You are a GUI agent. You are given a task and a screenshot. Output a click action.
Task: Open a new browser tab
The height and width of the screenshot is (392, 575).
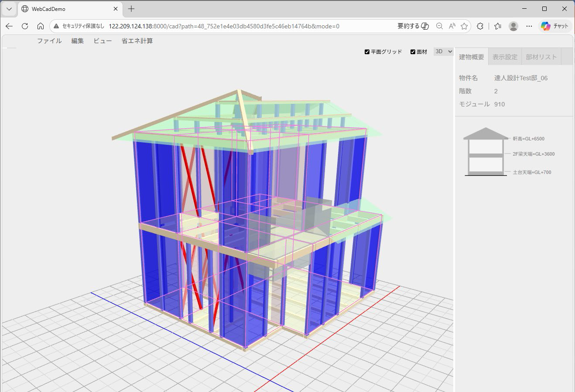(131, 9)
